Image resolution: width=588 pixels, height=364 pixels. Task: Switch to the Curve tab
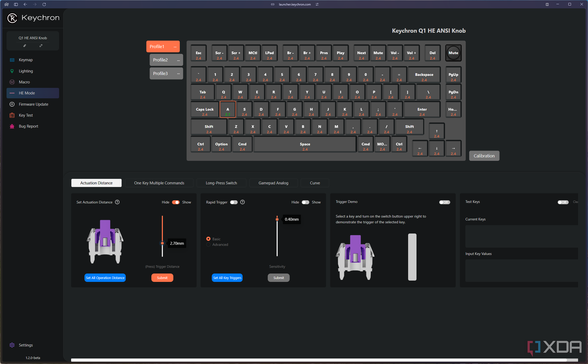tap(315, 183)
